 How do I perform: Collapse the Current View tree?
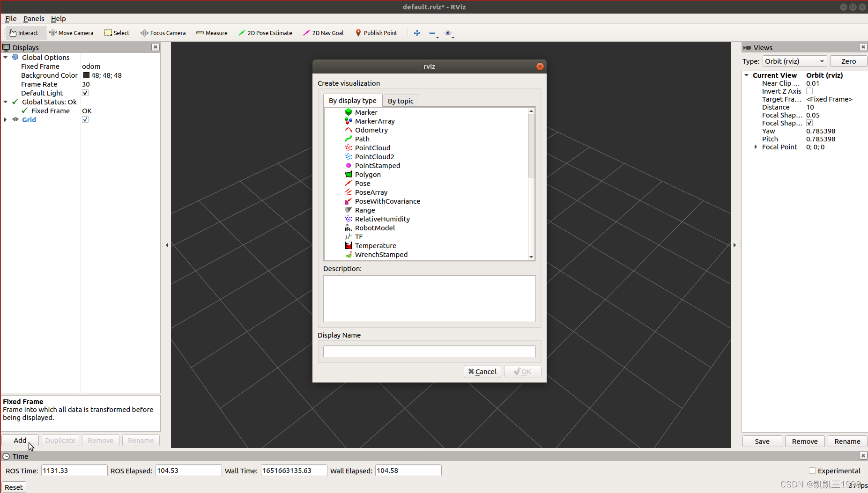point(747,75)
